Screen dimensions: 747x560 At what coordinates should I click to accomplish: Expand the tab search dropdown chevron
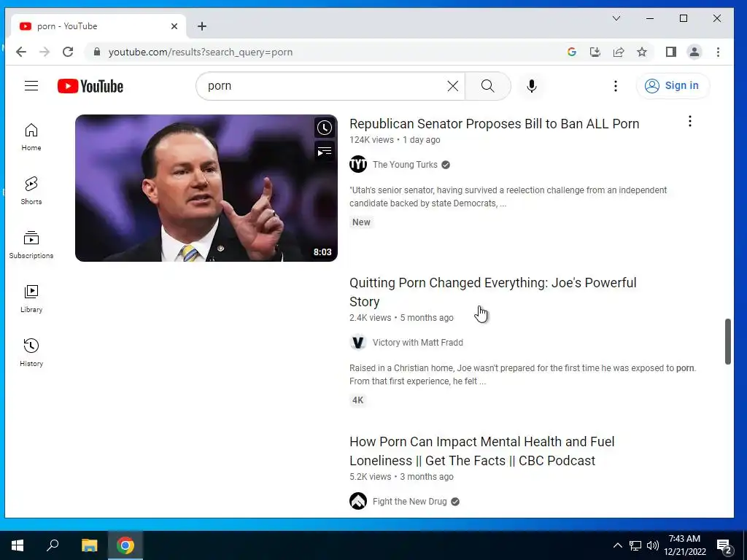tap(616, 18)
